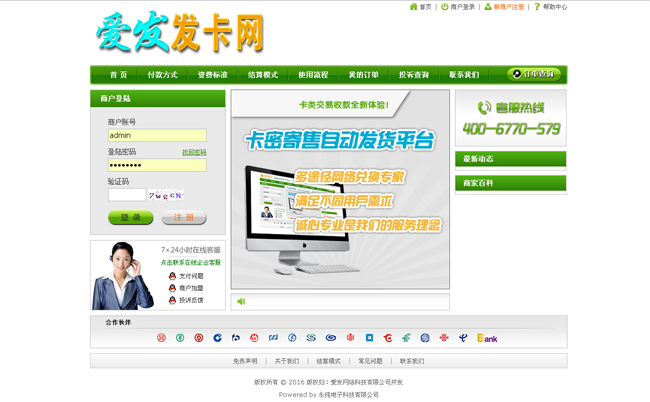The width and height of the screenshot is (650, 402).
Task: Go to 我的订单 in the navigation bar
Action: coord(363,75)
